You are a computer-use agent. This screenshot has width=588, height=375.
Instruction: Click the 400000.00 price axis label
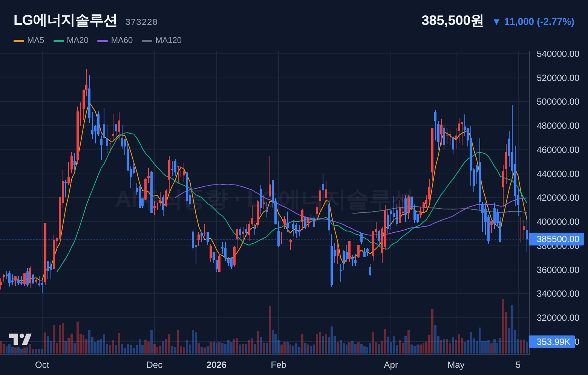[558, 222]
